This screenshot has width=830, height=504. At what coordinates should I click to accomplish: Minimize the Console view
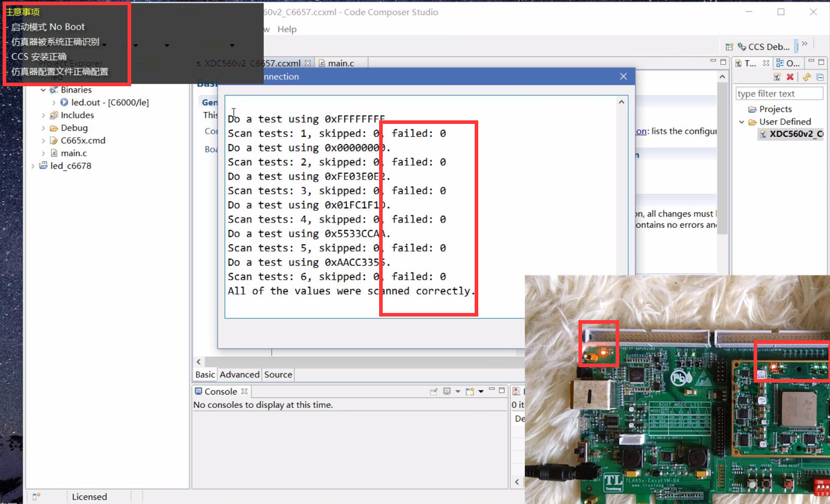[492, 389]
